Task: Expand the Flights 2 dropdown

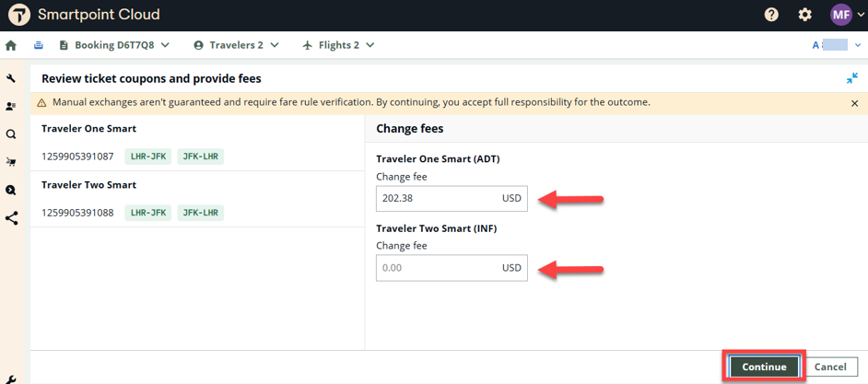Action: click(x=339, y=45)
